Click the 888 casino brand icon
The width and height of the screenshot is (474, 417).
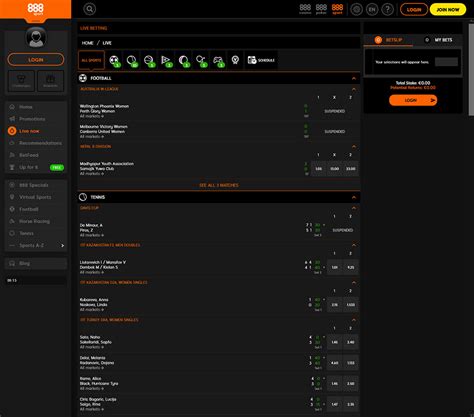[305, 9]
